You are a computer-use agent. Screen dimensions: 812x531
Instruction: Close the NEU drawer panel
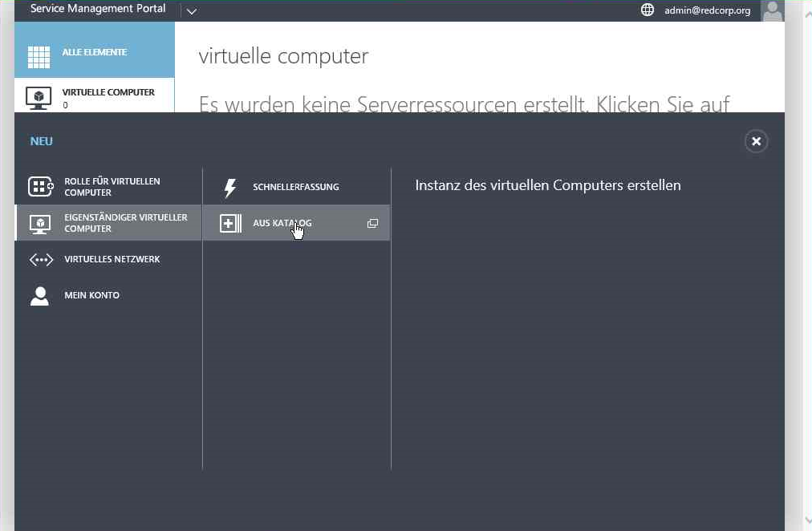click(x=756, y=142)
